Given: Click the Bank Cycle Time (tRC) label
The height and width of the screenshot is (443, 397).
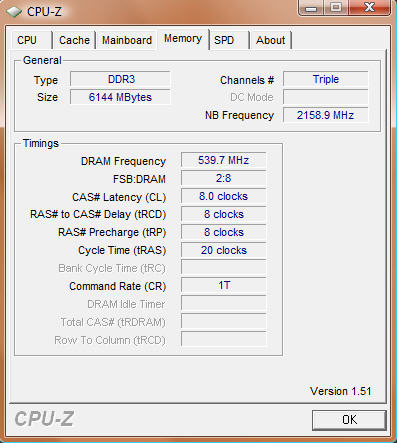Looking at the screenshot, I should [x=112, y=268].
